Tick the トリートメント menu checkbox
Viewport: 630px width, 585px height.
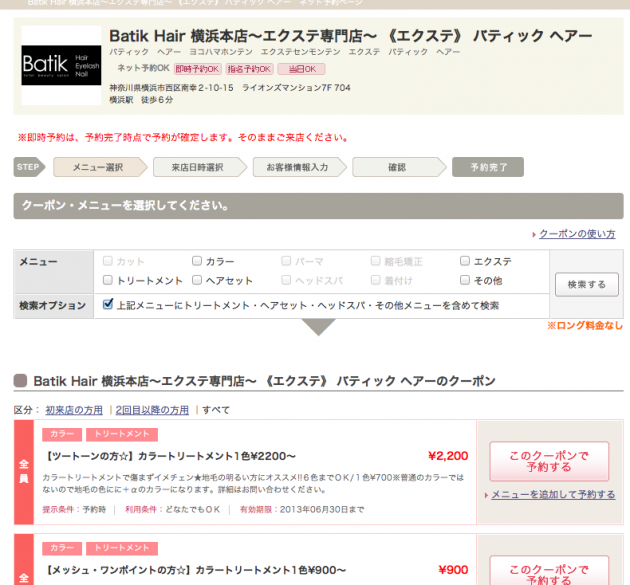[107, 280]
